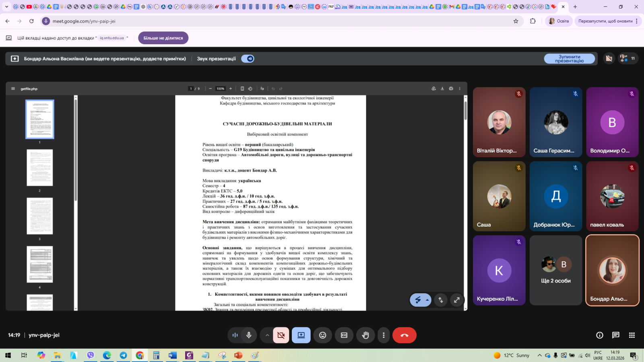This screenshot has width=644, height=362.
Task: Select the page 2 thumbnail in the PDF sidebar
Action: [x=39, y=168]
